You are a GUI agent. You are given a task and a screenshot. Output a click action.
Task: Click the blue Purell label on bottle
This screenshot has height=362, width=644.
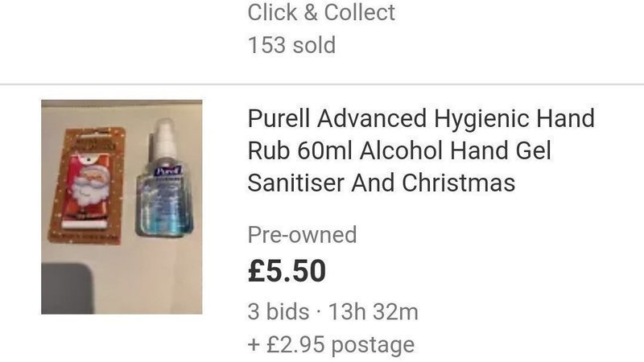tap(168, 171)
